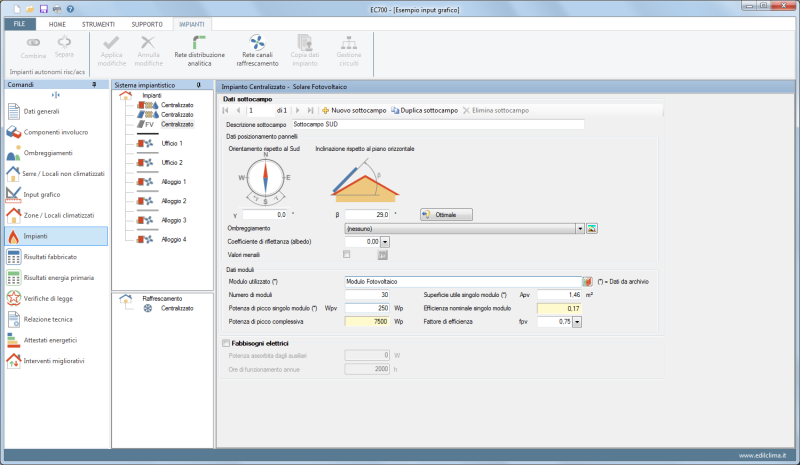Click the new document icon in title bar
800x465 pixels.
point(17,9)
